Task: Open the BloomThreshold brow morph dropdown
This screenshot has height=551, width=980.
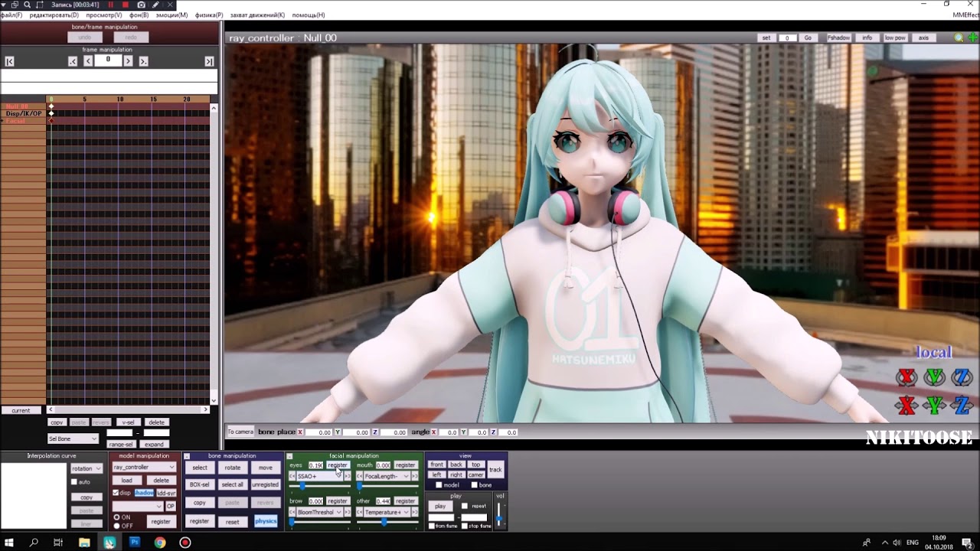Action: tap(319, 512)
